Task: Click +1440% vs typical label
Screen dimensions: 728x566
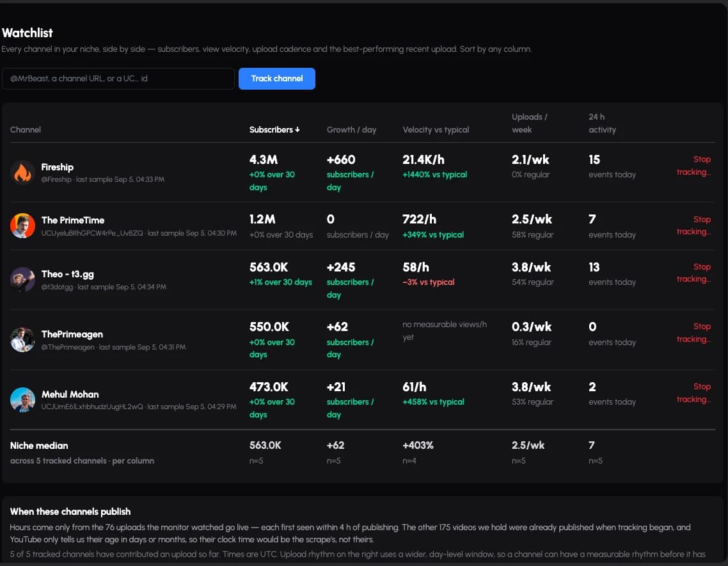Action: coord(435,175)
